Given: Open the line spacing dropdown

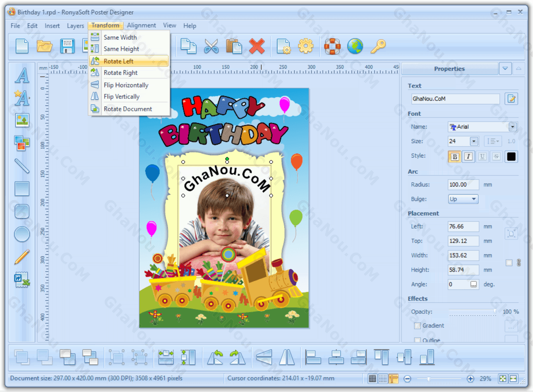Looking at the screenshot, I should point(493,141).
